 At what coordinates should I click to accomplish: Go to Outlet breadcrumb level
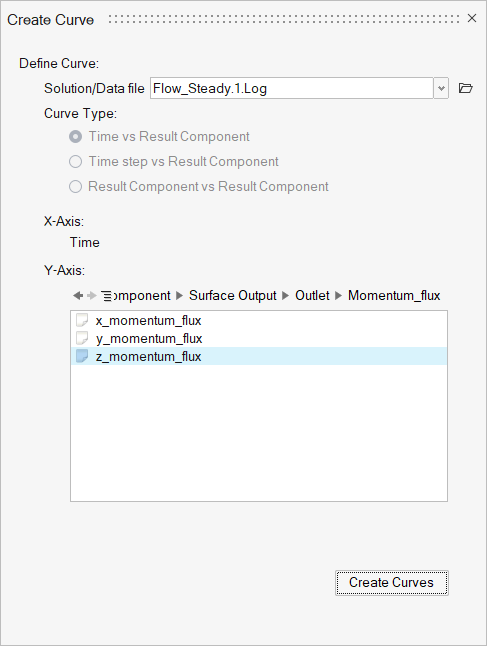pos(312,295)
